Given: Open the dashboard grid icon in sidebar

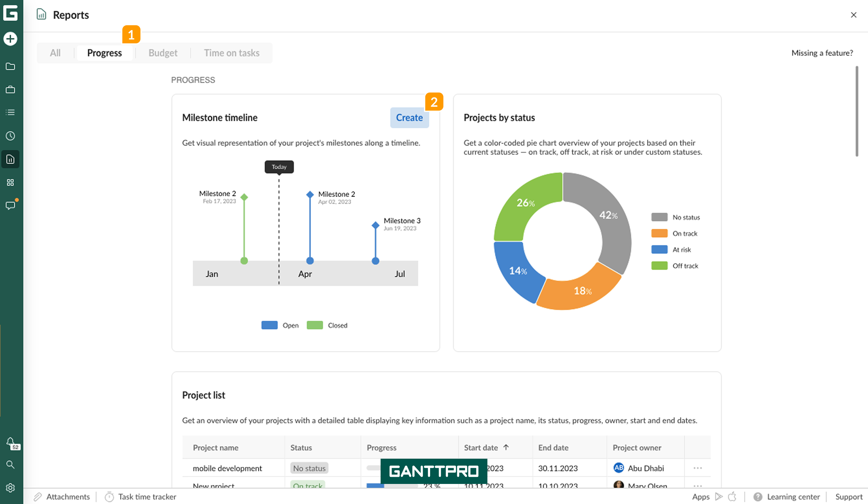Looking at the screenshot, I should (10, 182).
